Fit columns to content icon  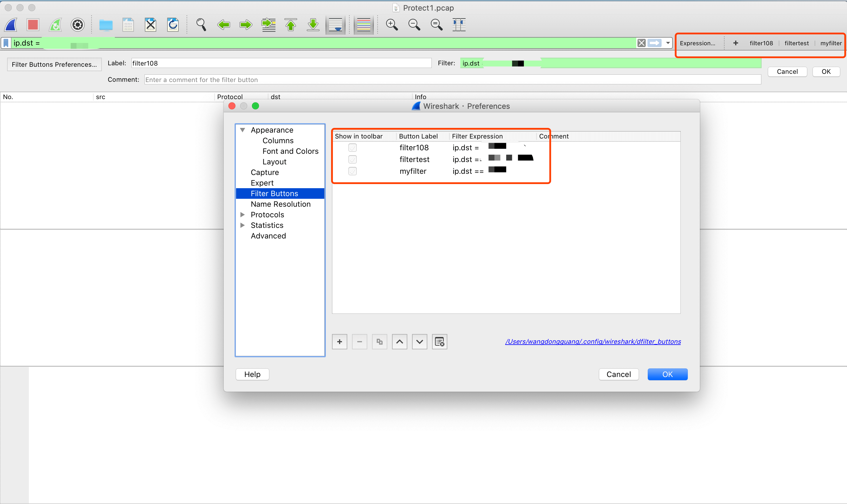[x=459, y=25]
